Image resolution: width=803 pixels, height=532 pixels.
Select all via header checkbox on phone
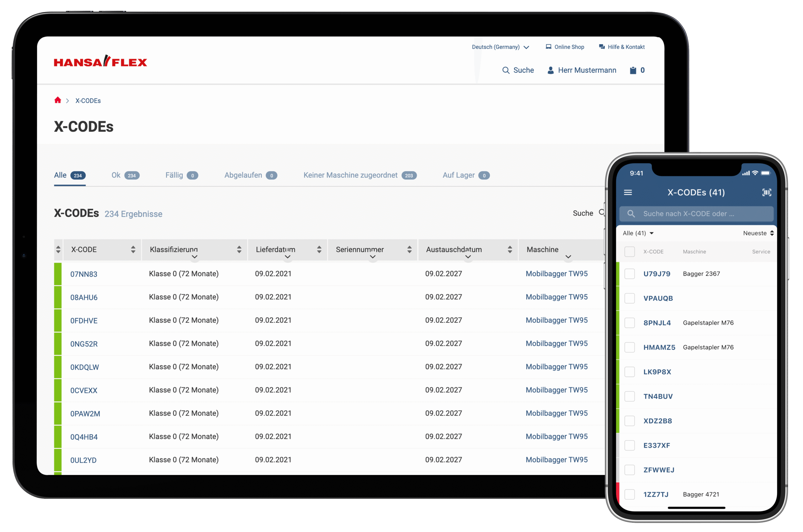pyautogui.click(x=629, y=252)
